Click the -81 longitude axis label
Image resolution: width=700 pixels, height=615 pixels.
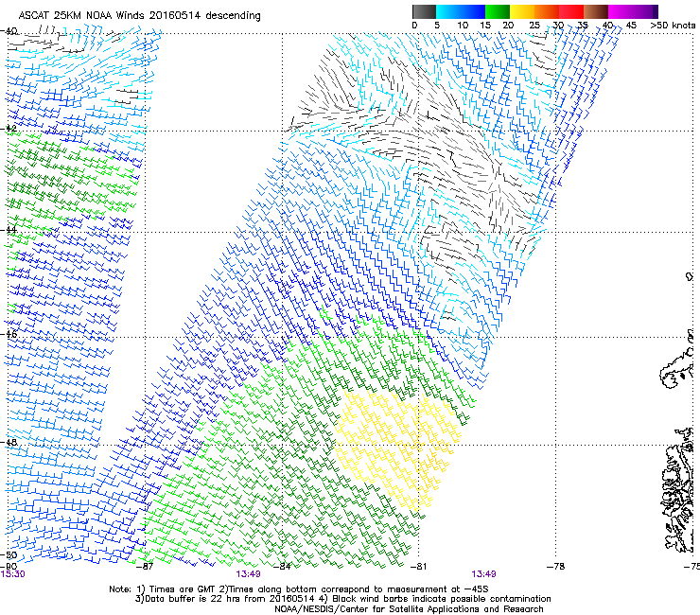[x=419, y=567]
